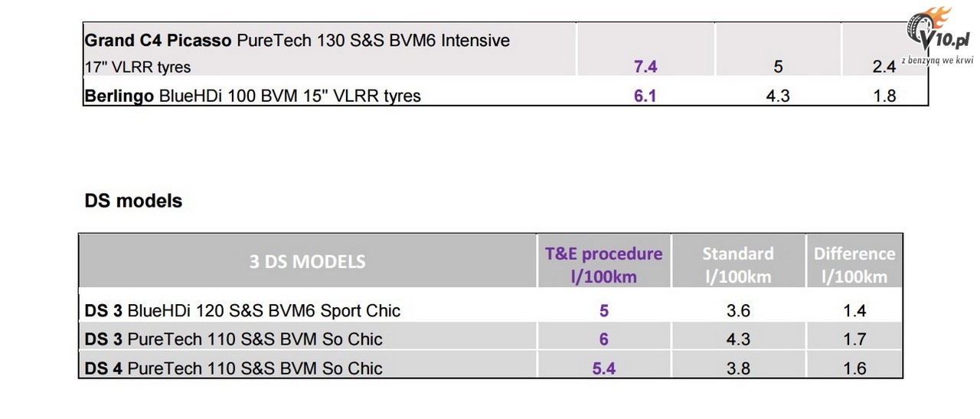Screen dimensions: 980x419
Task: Click DS 4's 3.8 standard value
Action: coord(738,368)
